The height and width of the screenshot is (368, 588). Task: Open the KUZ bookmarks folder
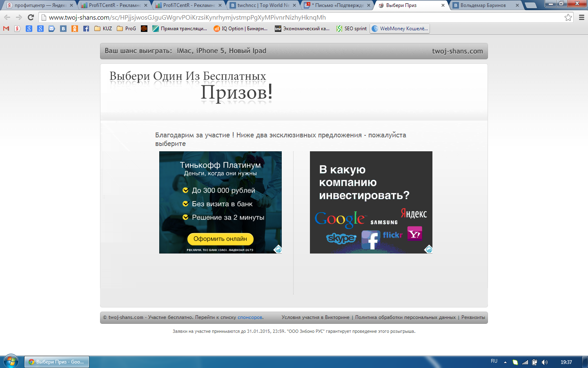[103, 29]
